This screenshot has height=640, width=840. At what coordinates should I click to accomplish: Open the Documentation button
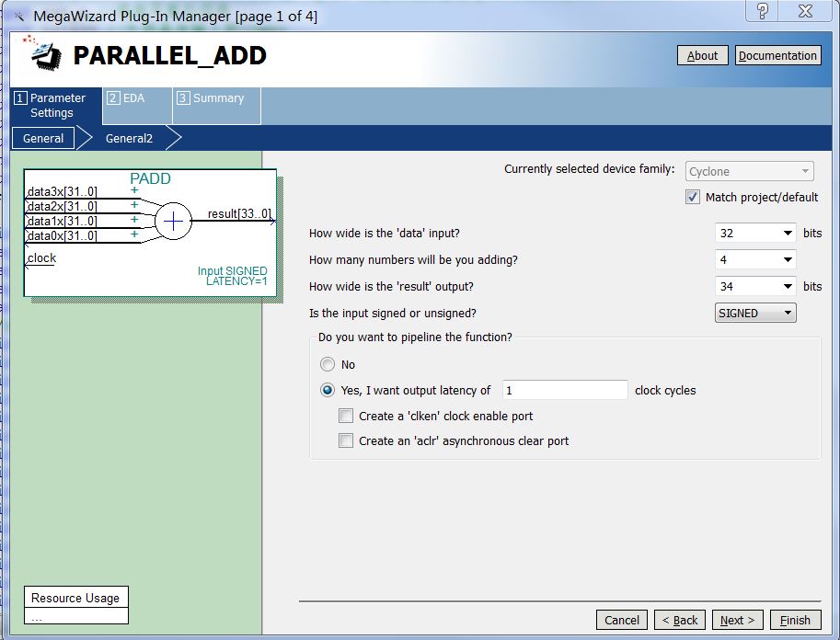tap(777, 56)
